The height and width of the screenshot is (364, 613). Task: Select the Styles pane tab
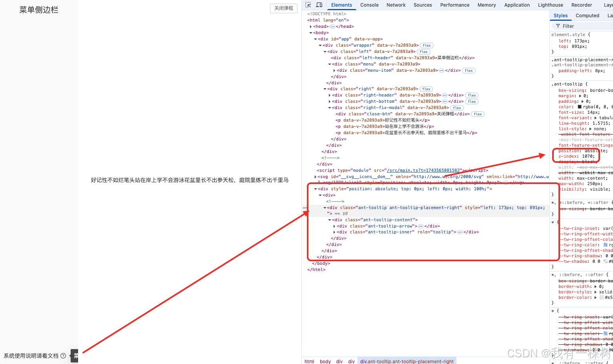tap(560, 16)
